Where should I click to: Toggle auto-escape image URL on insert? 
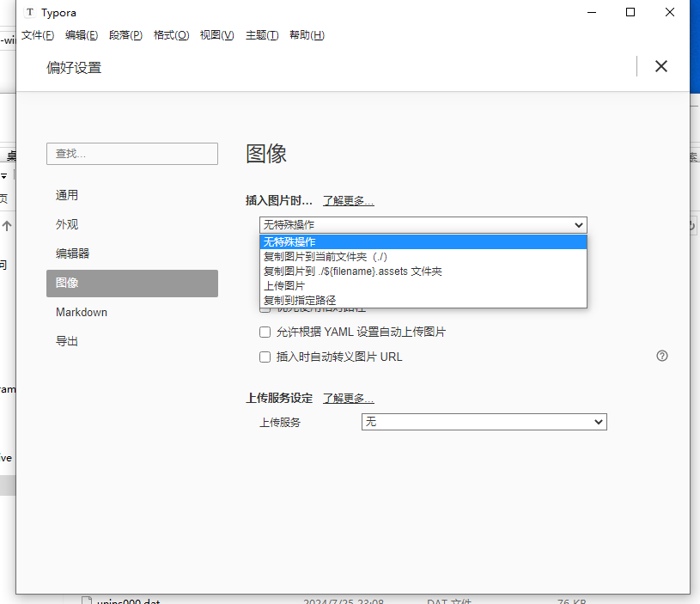(x=265, y=357)
